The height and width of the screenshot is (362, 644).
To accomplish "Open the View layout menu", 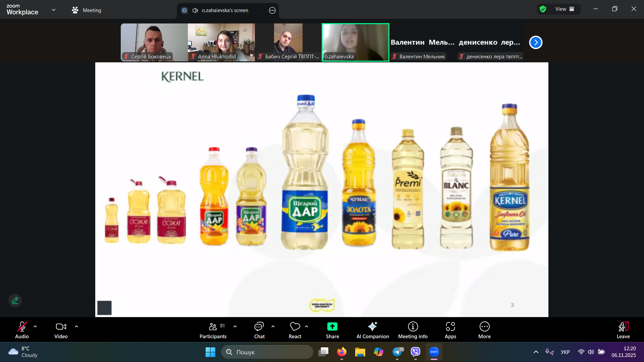I will (565, 9).
